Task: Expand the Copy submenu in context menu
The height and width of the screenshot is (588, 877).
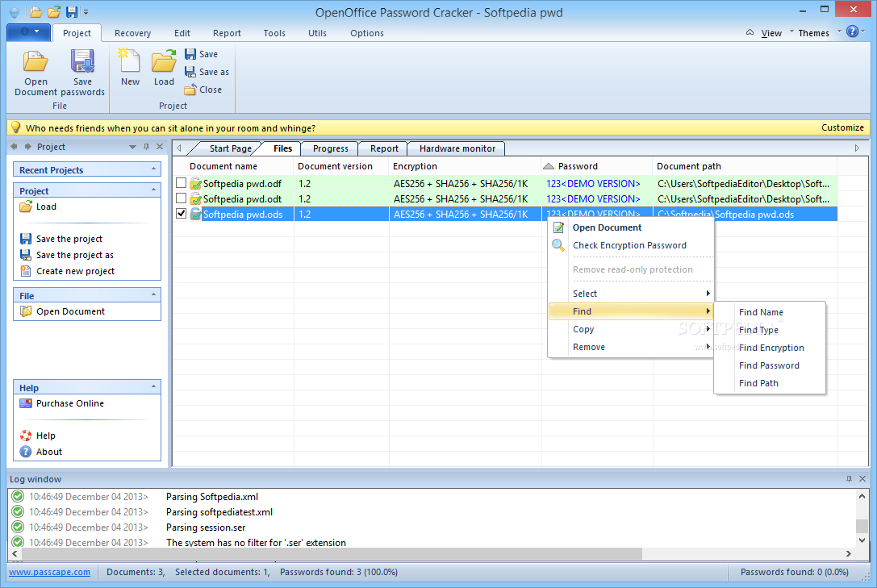Action: pos(630,329)
